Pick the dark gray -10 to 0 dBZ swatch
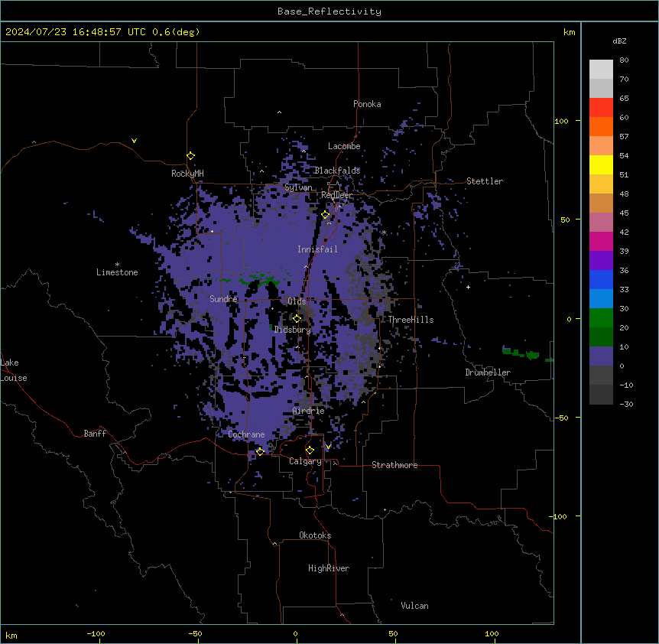 point(601,376)
